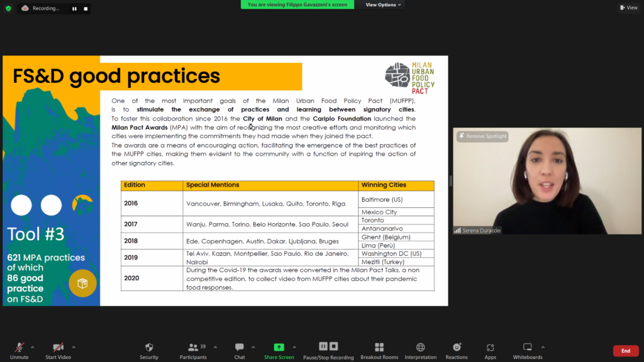Click Remove Spotlight on speaker video
The image size is (644, 362).
482,136
